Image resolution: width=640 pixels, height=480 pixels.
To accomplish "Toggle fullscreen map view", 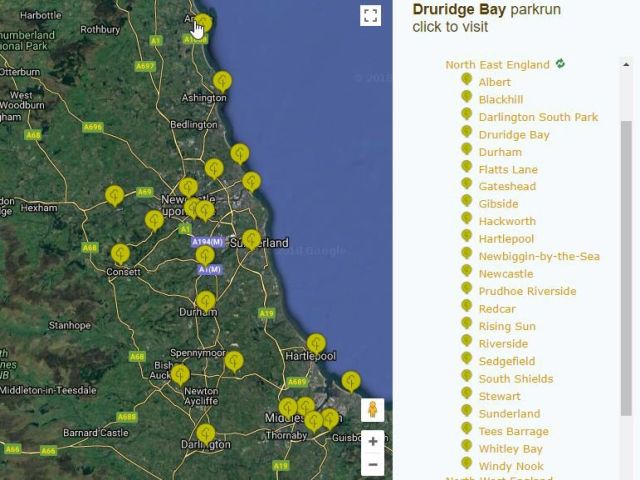I will (x=371, y=16).
